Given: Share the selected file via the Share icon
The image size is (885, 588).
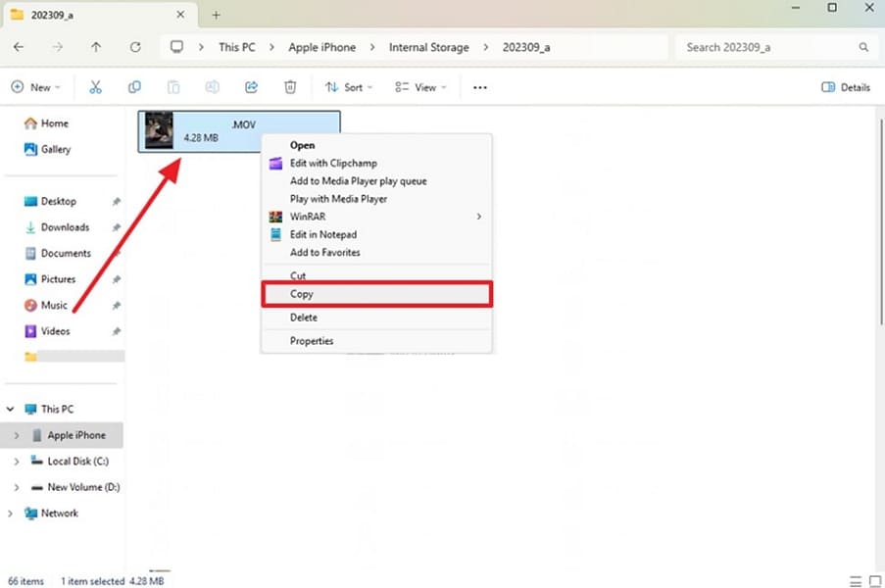Looking at the screenshot, I should [x=251, y=87].
